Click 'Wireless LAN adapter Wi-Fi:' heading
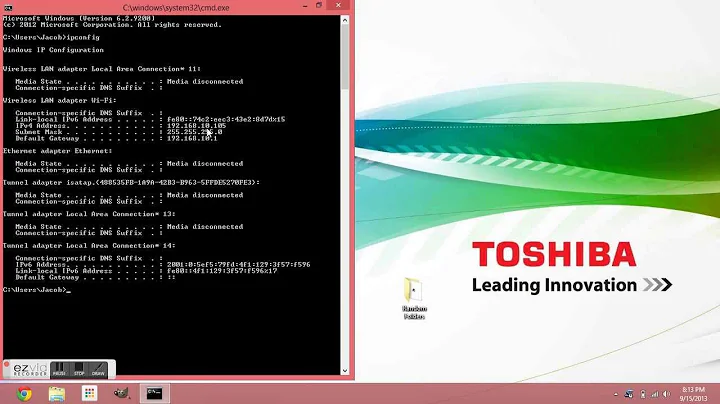The height and width of the screenshot is (404, 720). click(60, 101)
